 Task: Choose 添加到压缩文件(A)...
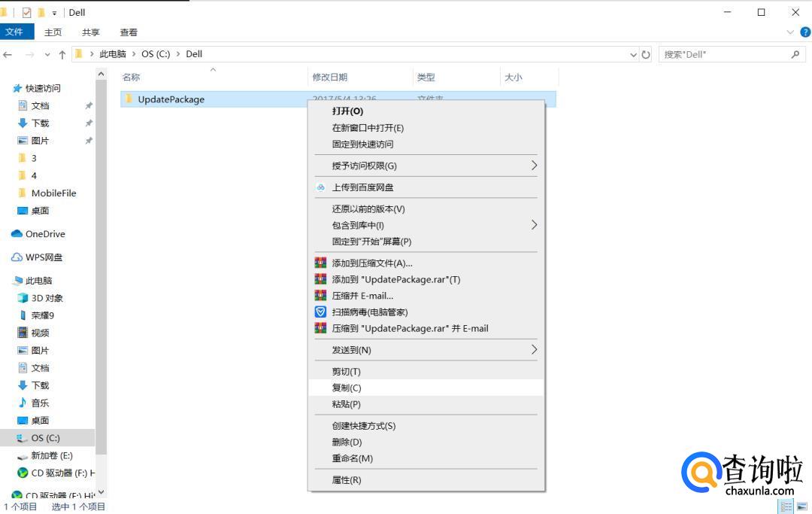click(x=426, y=263)
